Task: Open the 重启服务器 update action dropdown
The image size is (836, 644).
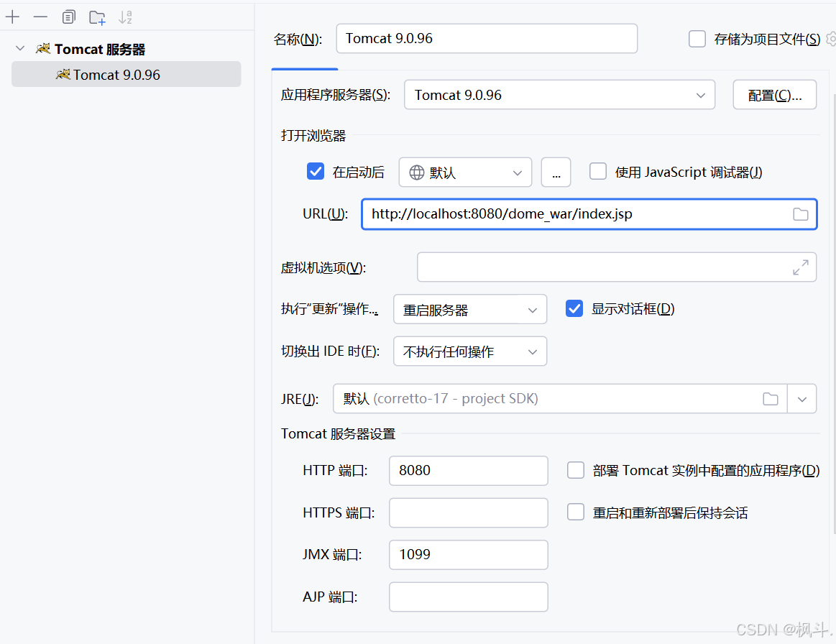Action: (x=470, y=309)
